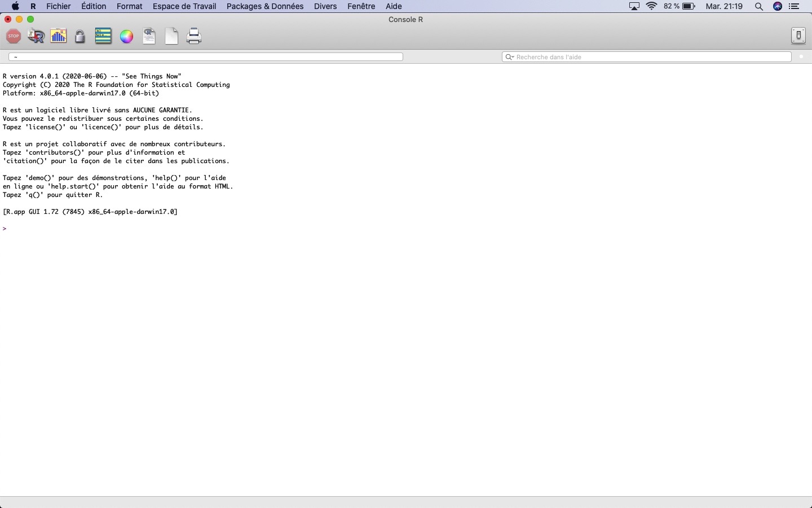The height and width of the screenshot is (508, 812).
Task: Open the Fenêtre menu
Action: (361, 6)
